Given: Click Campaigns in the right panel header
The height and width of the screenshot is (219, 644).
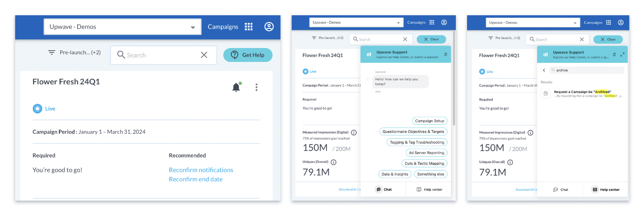Looking at the screenshot, I should (x=593, y=22).
